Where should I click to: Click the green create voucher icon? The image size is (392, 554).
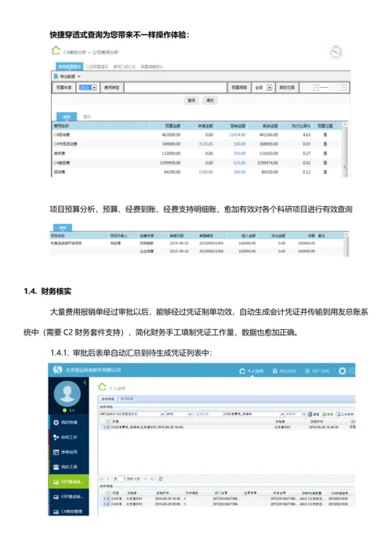click(324, 414)
